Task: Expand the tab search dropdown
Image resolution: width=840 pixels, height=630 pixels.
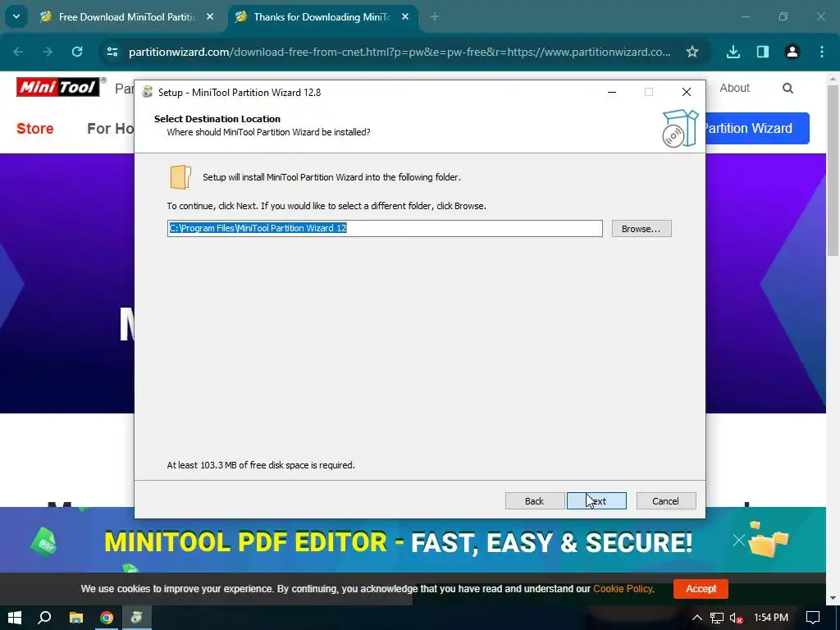Action: click(x=16, y=16)
